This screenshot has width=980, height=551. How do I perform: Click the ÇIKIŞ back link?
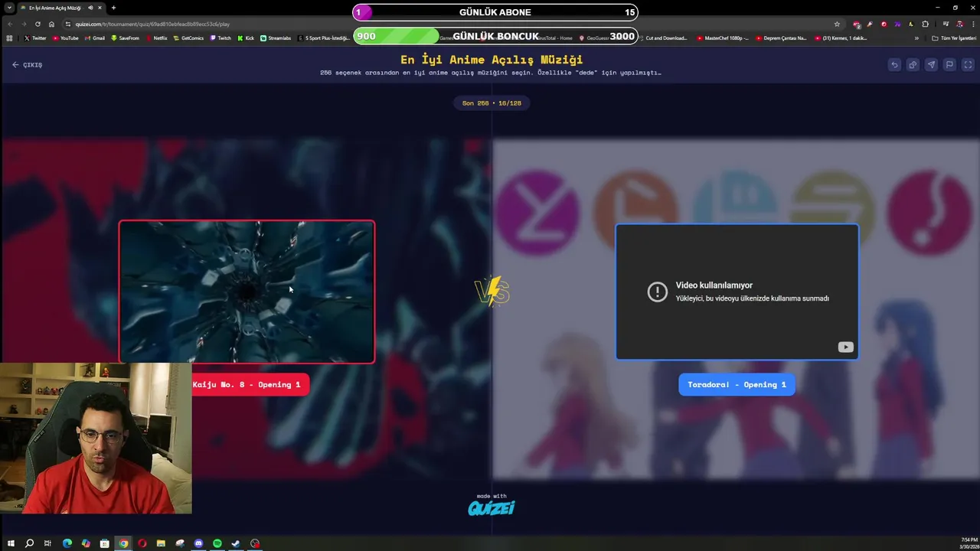27,65
